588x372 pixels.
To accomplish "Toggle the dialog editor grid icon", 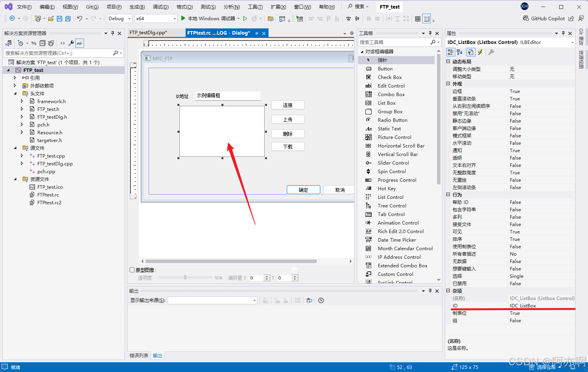I will [x=418, y=19].
